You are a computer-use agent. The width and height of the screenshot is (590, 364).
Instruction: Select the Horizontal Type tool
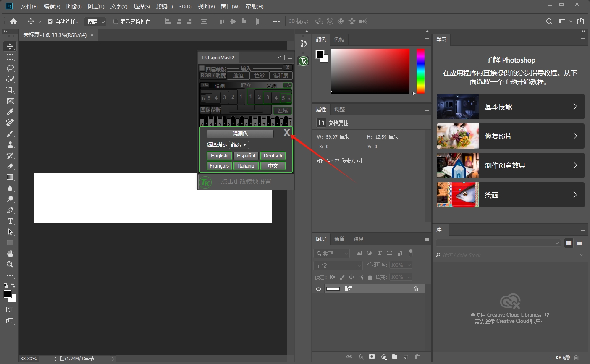[10, 221]
